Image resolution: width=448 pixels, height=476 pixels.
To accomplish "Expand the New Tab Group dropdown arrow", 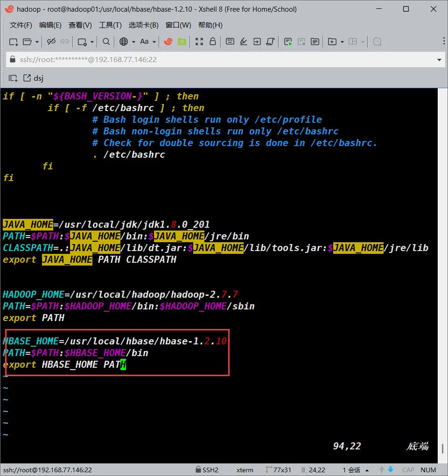I will coord(342,42).
